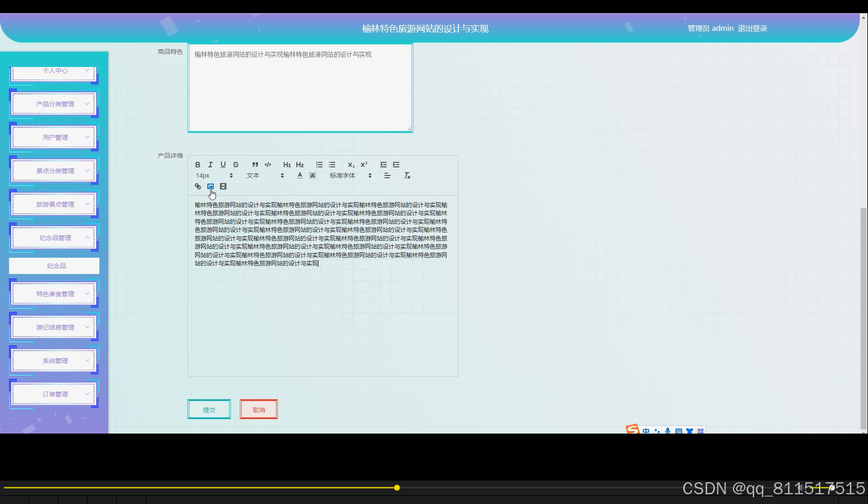Switch Chinese/English input mode icon
Image resolution: width=868 pixels, height=504 pixels.
[x=646, y=431]
